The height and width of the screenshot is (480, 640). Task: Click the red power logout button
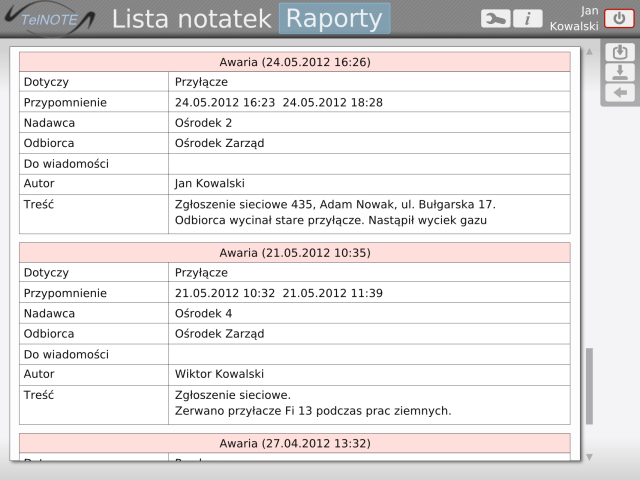coord(619,19)
